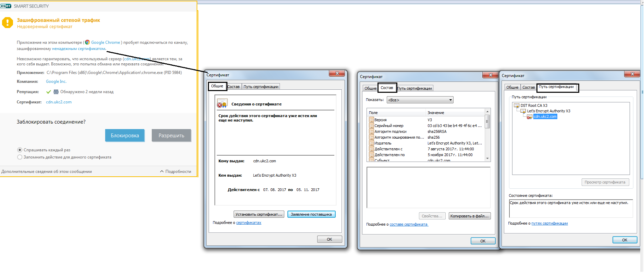Click the Алгоритм хэширования field icon
Viewport: 644px width, 278px height.
click(x=371, y=137)
